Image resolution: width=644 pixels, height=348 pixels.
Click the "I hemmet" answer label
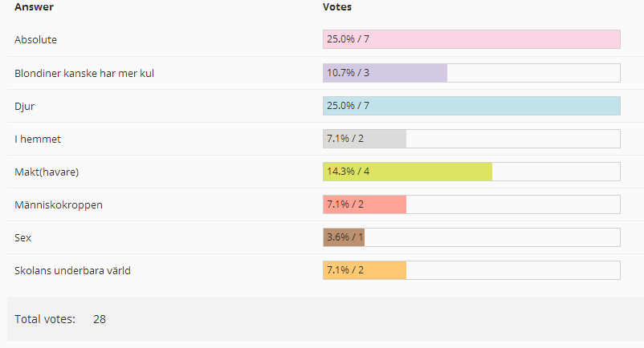[38, 139]
